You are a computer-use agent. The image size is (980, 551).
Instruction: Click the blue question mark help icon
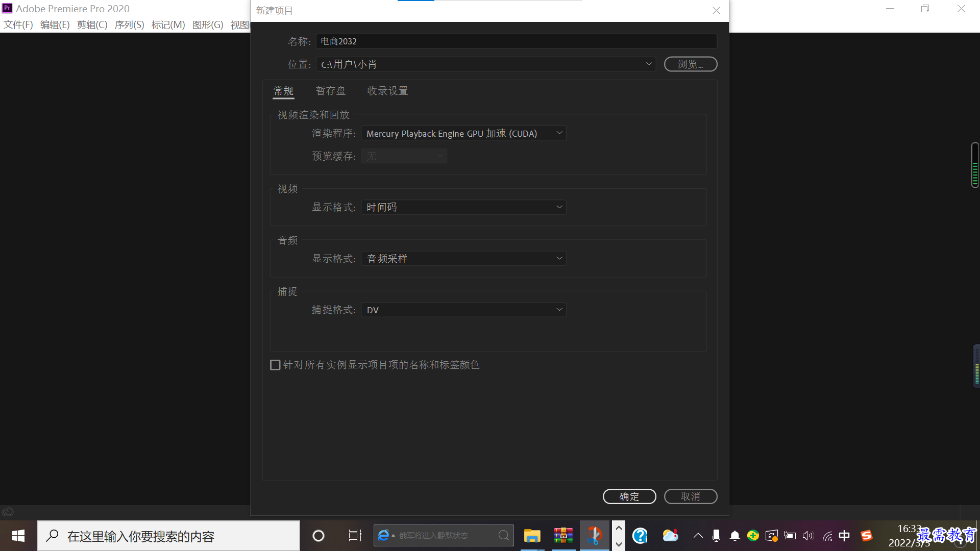(x=640, y=536)
